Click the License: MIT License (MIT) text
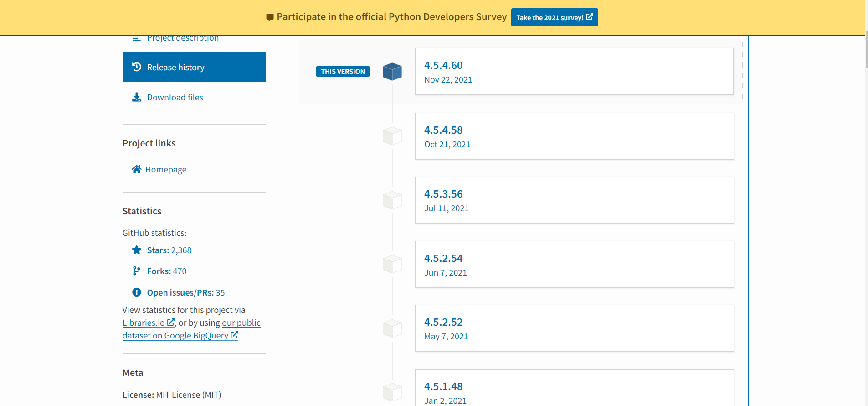Screen dimensions: 868x406 tap(172, 395)
